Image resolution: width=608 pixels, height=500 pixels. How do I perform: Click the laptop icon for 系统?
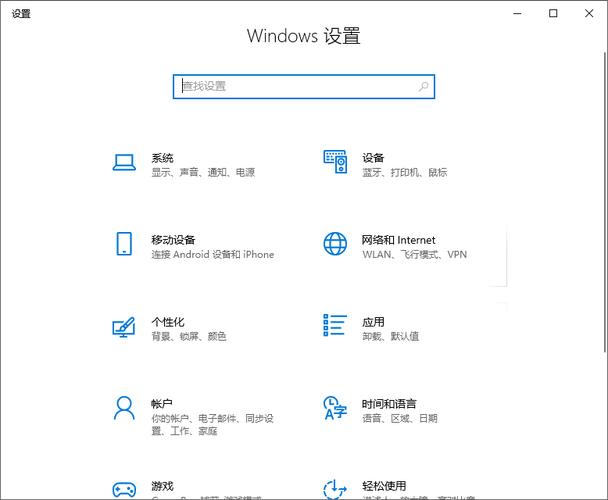(124, 164)
